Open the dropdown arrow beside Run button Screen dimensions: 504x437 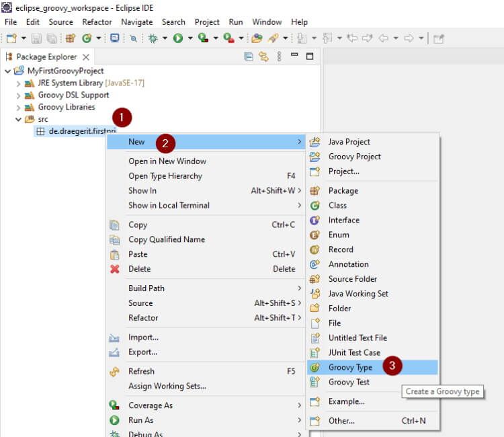coord(190,38)
